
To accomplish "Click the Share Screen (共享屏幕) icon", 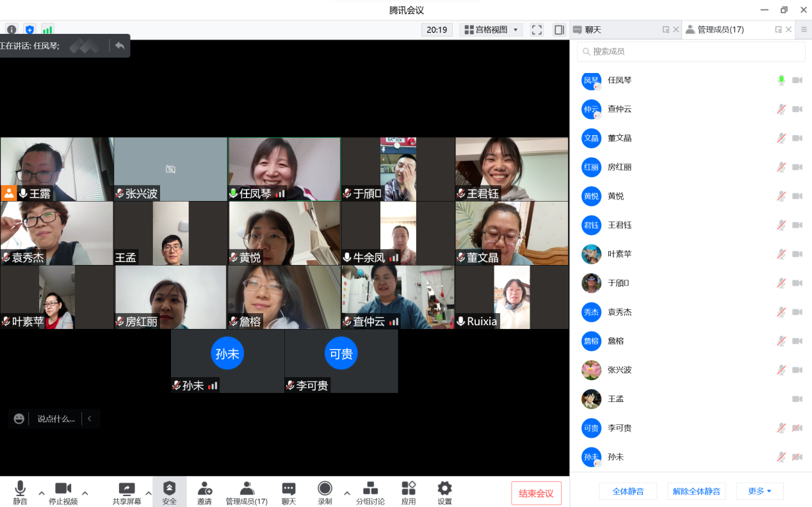I will (127, 489).
